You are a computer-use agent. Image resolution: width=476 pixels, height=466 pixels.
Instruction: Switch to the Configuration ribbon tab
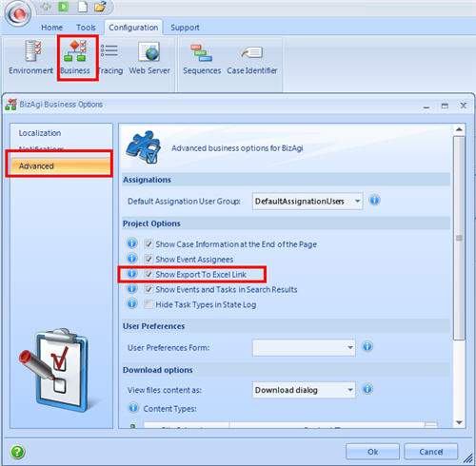[133, 28]
